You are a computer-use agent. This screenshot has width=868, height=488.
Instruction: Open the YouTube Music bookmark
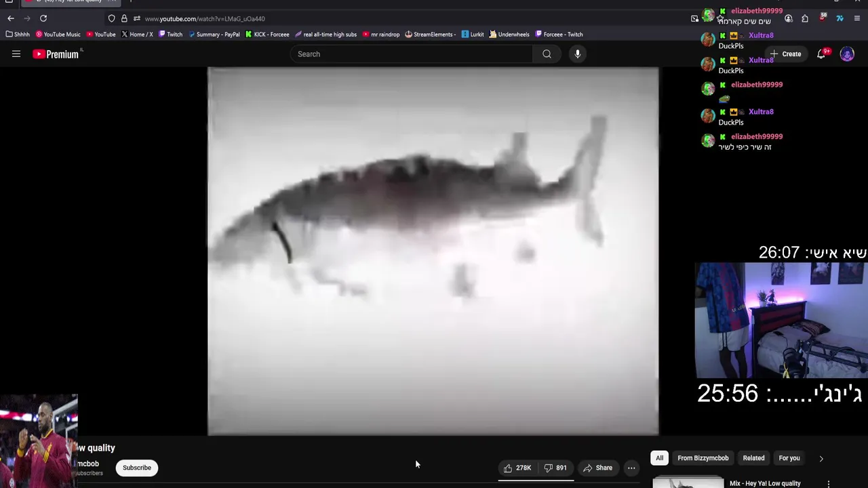[58, 35]
